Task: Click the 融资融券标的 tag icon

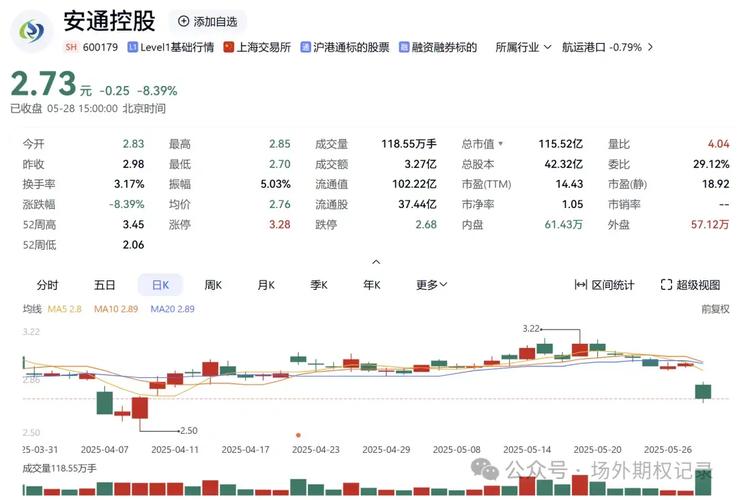Action: 404,47
